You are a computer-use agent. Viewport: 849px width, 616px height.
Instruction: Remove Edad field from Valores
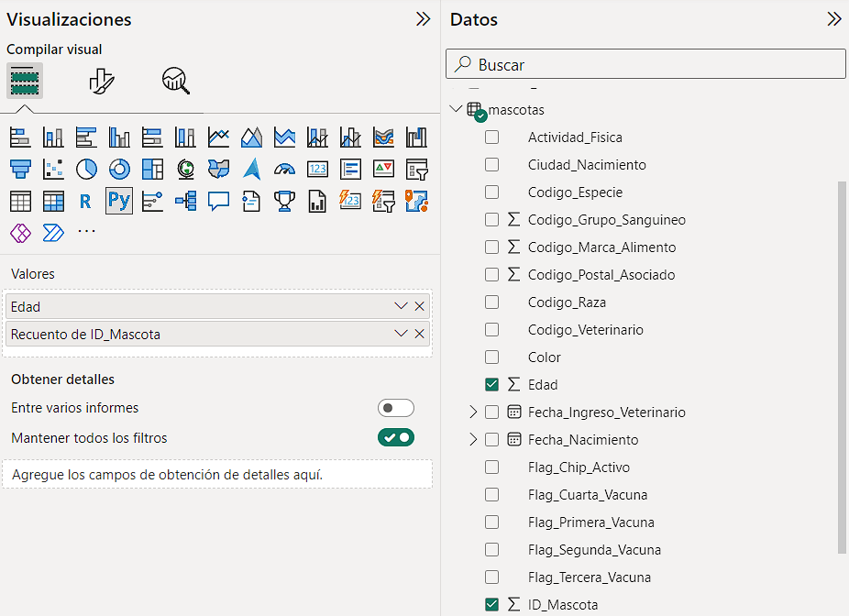tap(419, 306)
